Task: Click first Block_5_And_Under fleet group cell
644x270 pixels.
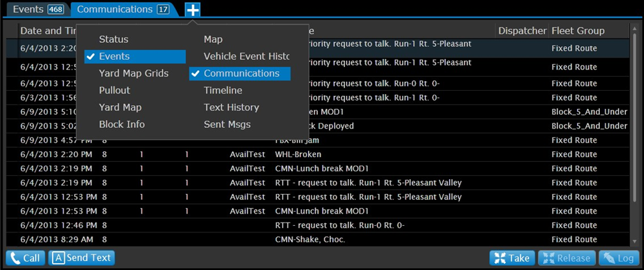Action: pos(590,112)
